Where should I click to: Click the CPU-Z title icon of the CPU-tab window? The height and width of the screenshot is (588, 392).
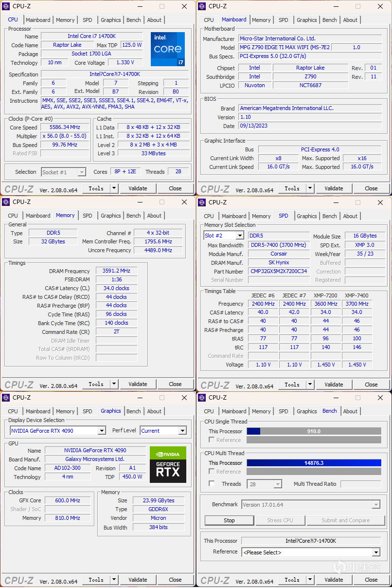[6, 6]
